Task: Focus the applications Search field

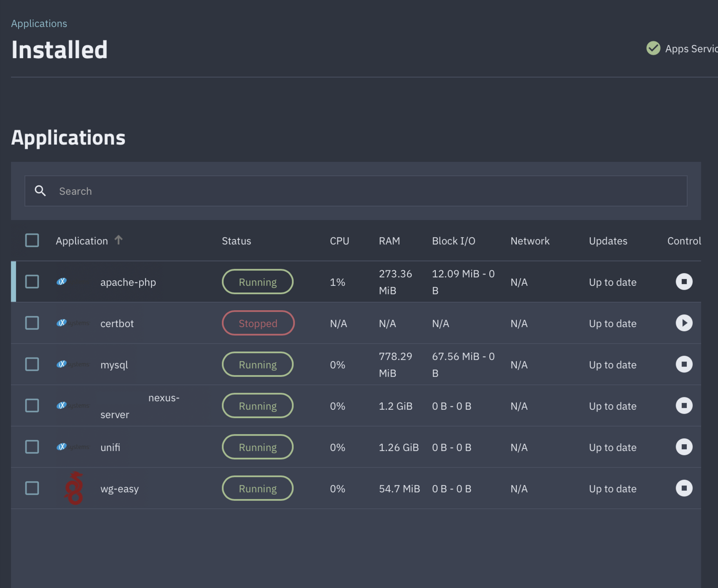Action: click(361, 191)
